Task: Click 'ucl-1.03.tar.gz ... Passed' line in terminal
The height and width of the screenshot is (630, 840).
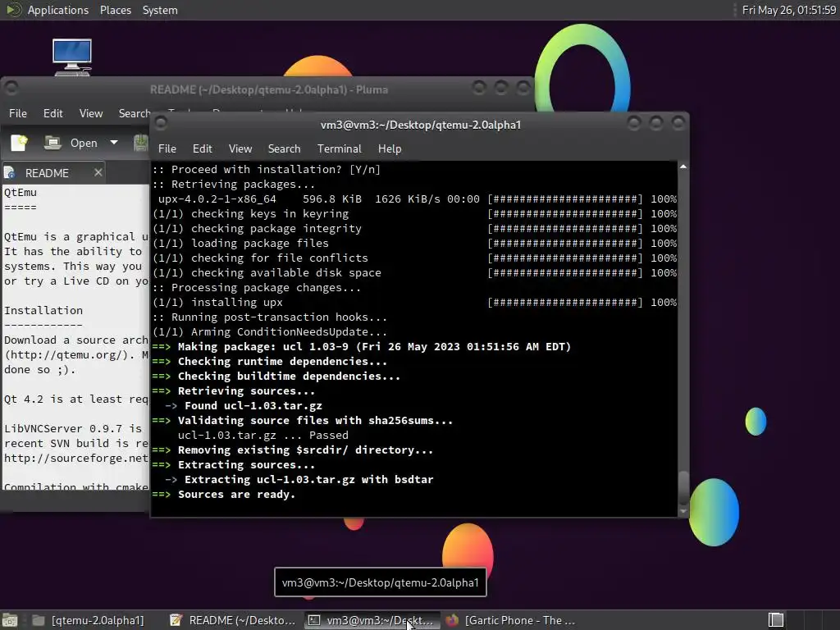Action: pyautogui.click(x=263, y=435)
